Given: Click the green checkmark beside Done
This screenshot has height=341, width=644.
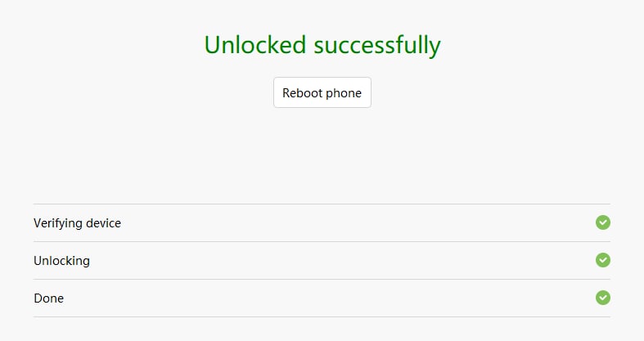Looking at the screenshot, I should [602, 298].
